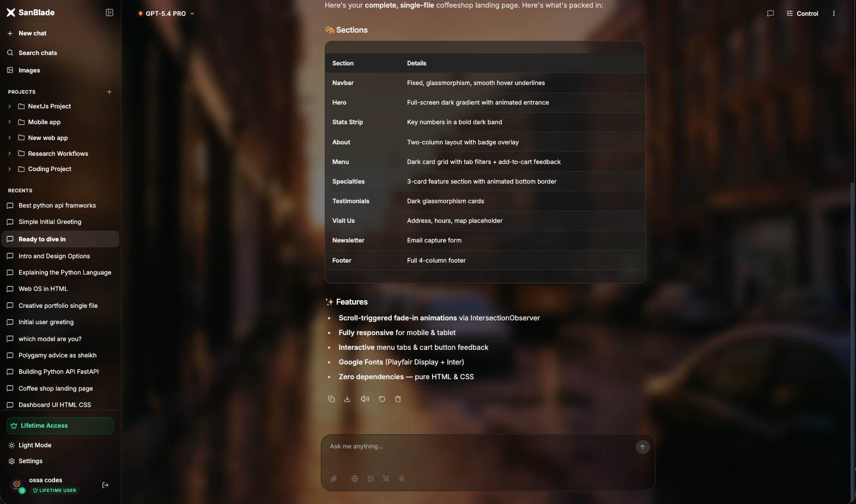Screen dimensions: 856x504
Task: Open Simple Initial Greeting chat
Action: tap(50, 222)
